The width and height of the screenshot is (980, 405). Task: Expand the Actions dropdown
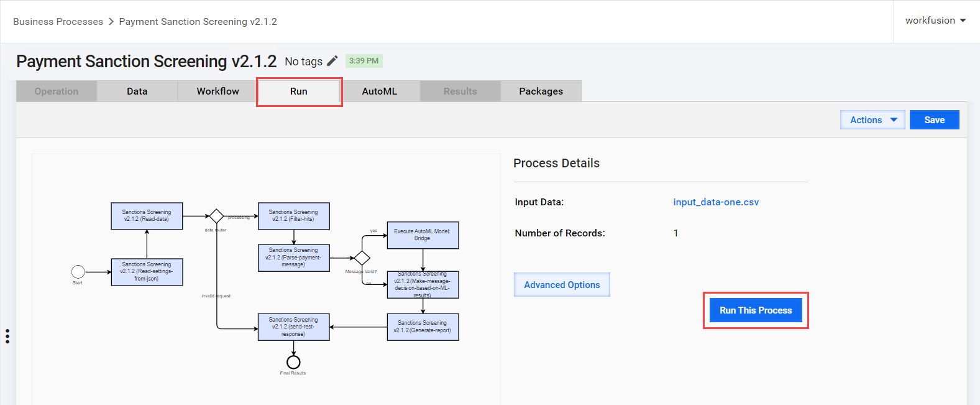(873, 119)
